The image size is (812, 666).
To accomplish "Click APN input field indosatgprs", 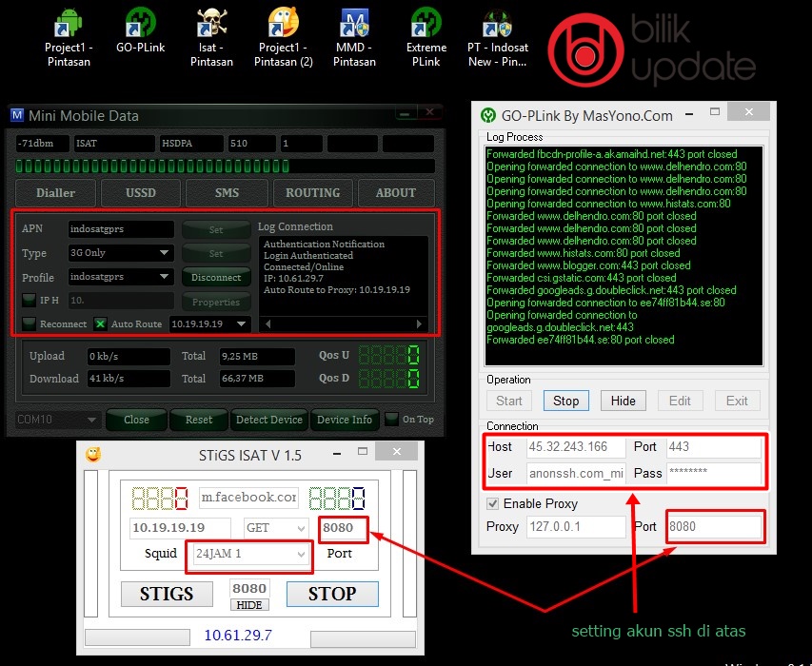I will pyautogui.click(x=121, y=228).
